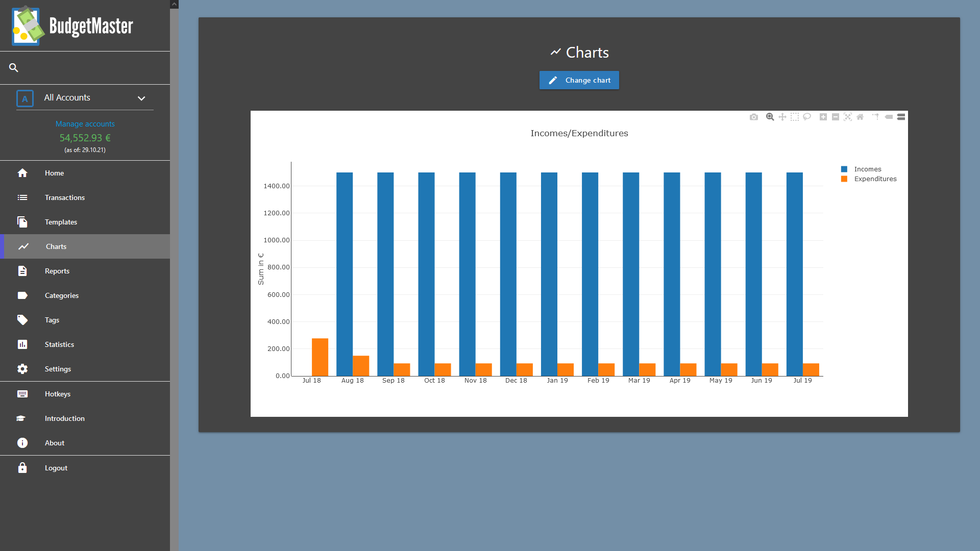Click the Statistics bar chart icon
The width and height of the screenshot is (980, 551).
[x=22, y=344]
